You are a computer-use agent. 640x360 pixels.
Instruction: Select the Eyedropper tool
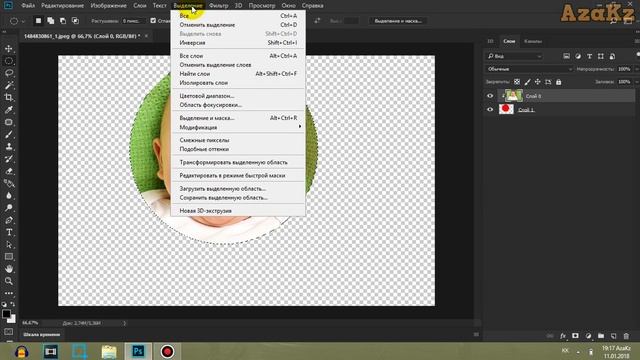pos(9,110)
